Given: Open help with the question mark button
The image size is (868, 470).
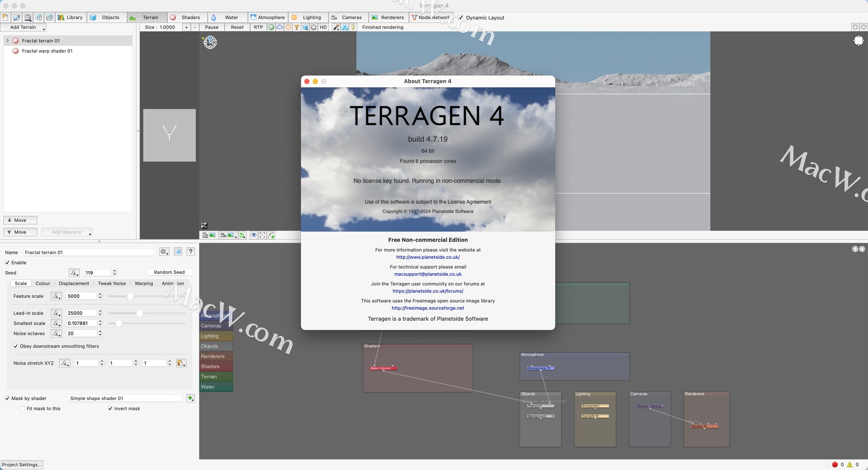Looking at the screenshot, I should 191,252.
